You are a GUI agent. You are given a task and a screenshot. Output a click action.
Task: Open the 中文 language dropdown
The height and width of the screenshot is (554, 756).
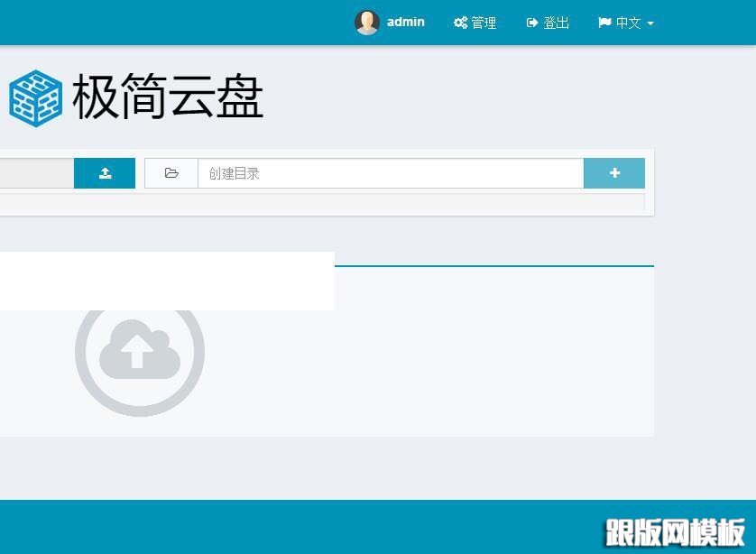629,23
